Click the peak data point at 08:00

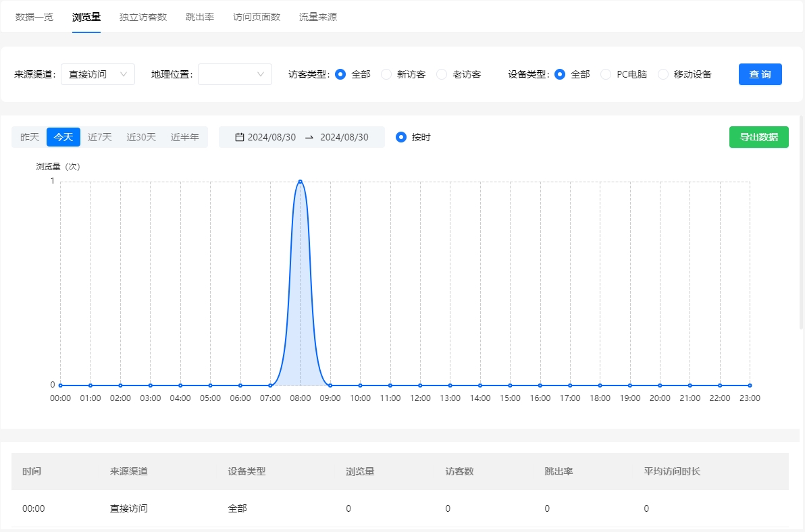tap(300, 181)
